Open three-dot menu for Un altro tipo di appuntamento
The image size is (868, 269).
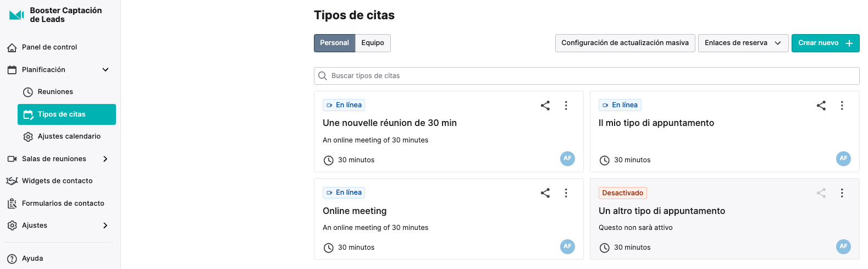click(x=842, y=193)
